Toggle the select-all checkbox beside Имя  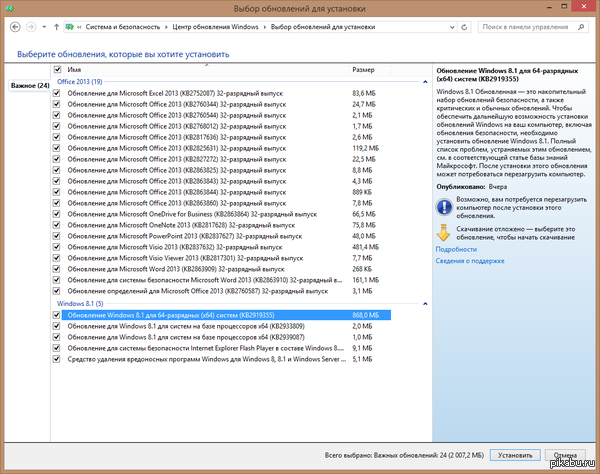pyautogui.click(x=57, y=70)
